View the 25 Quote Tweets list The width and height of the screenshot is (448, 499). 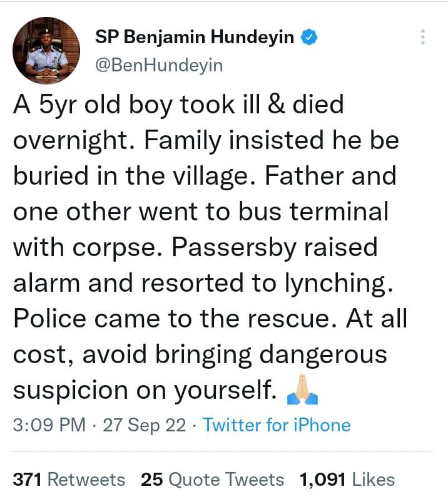coord(213,480)
